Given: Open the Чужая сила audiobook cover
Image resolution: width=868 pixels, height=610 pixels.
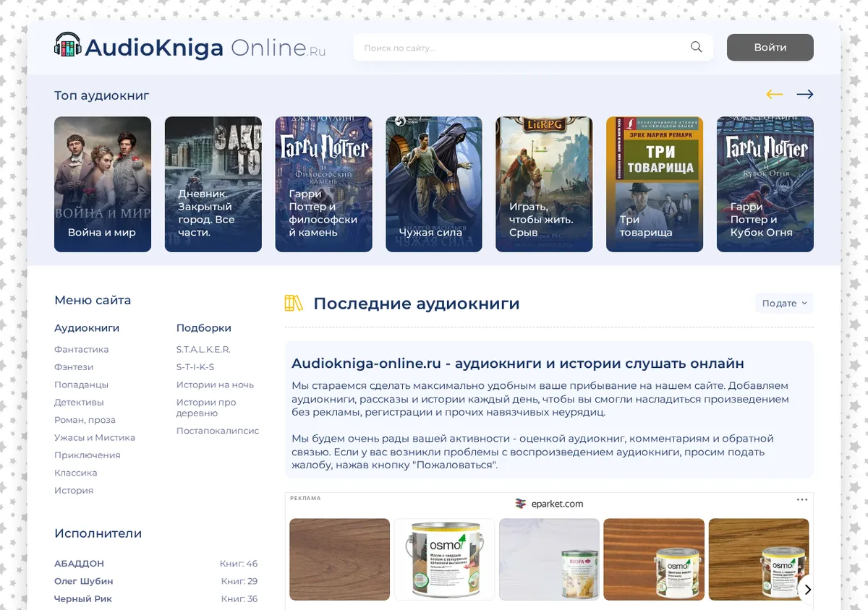Looking at the screenshot, I should tap(434, 184).
